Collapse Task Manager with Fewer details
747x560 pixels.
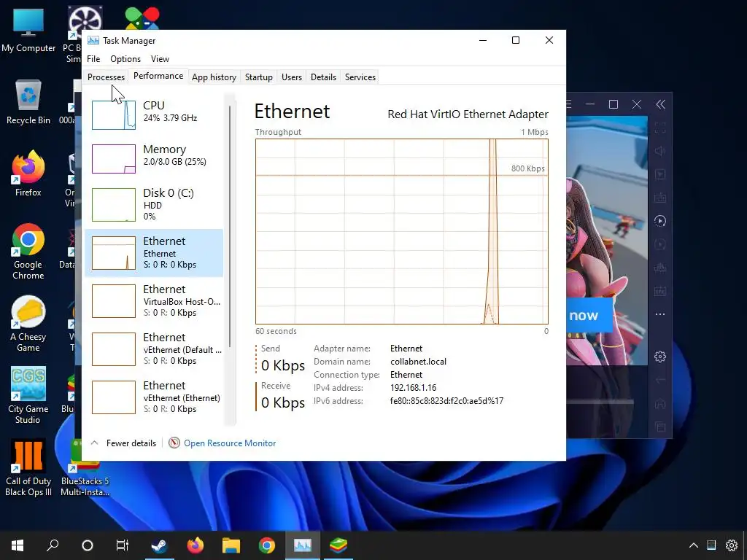tap(123, 443)
